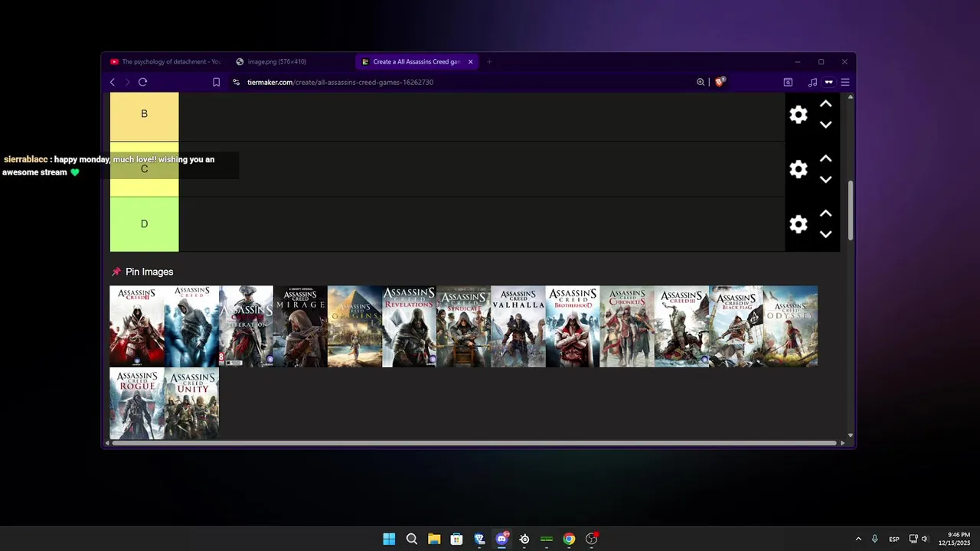980x551 pixels.
Task: Switch ESP keyboard language
Action: tap(894, 540)
